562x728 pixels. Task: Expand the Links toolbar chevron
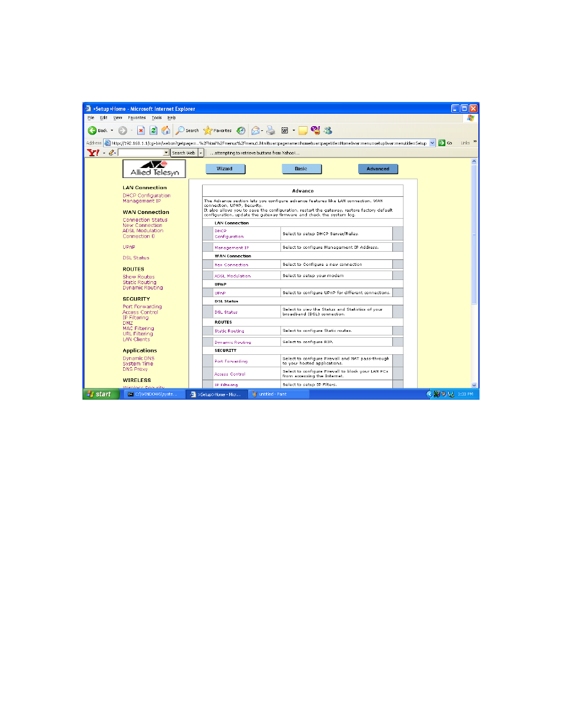pyautogui.click(x=475, y=142)
